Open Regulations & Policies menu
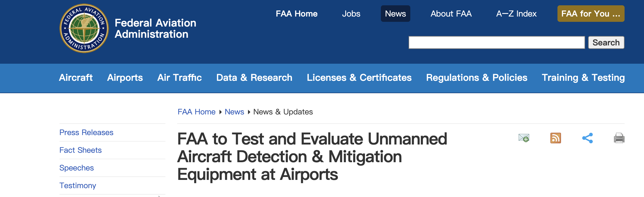The height and width of the screenshot is (197, 644). [x=477, y=78]
